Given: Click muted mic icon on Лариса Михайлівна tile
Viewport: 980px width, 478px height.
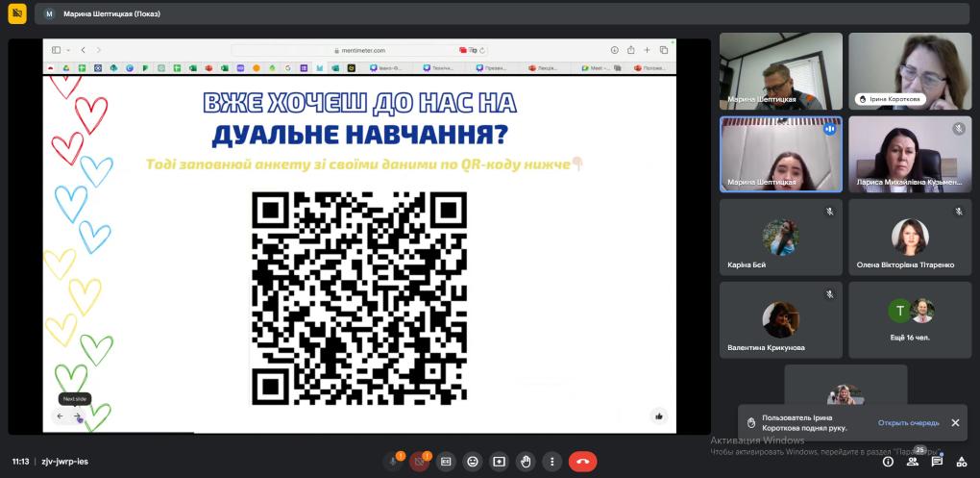Looking at the screenshot, I should [x=959, y=128].
